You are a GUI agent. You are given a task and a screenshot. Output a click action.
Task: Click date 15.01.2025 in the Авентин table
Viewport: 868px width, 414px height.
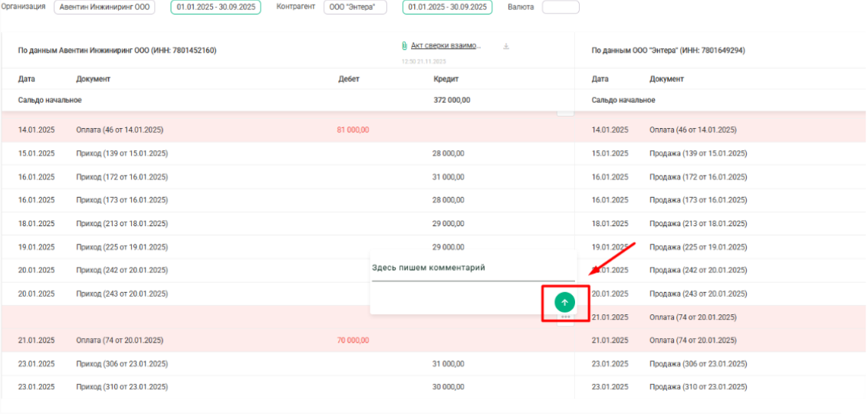point(37,153)
